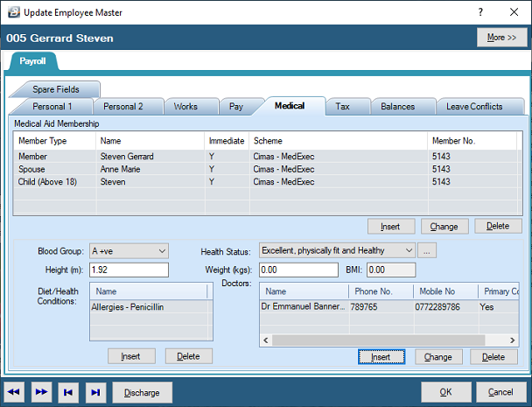The width and height of the screenshot is (532, 407).
Task: Click the application icon in title bar
Action: click(x=14, y=12)
